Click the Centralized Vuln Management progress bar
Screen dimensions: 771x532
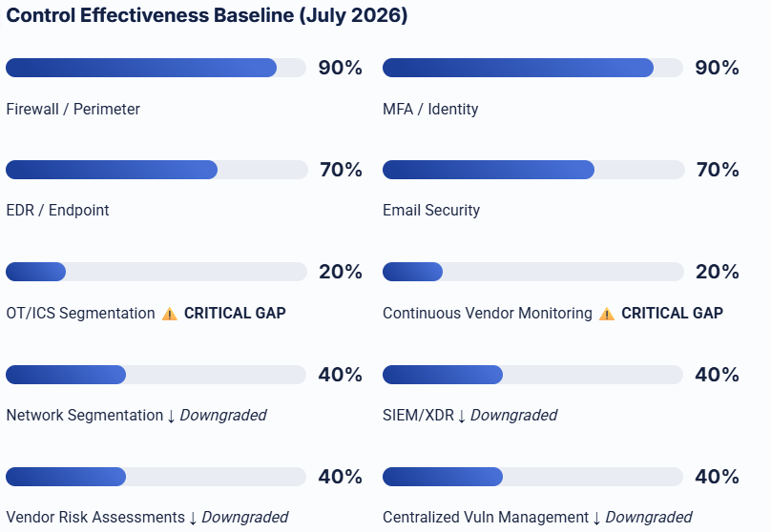pos(532,477)
